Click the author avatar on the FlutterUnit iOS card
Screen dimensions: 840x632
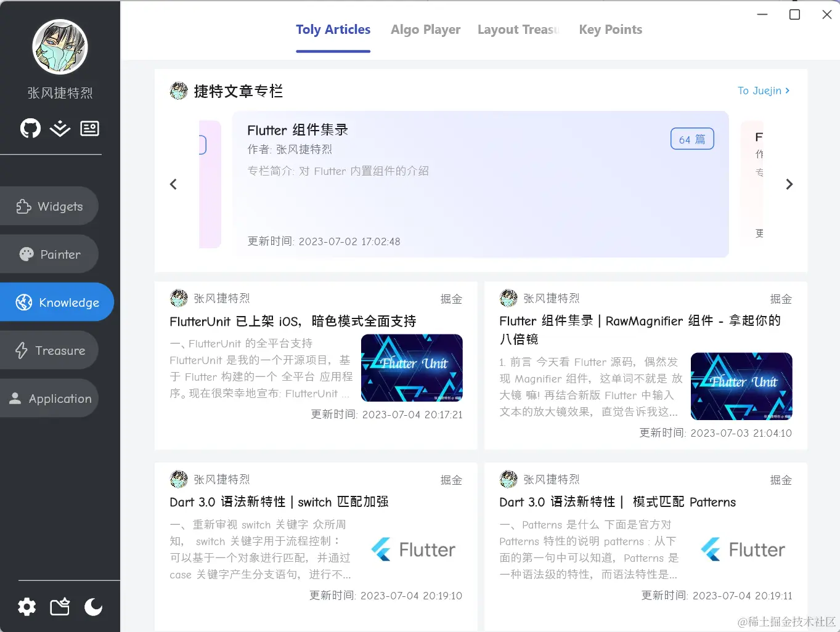coord(179,298)
